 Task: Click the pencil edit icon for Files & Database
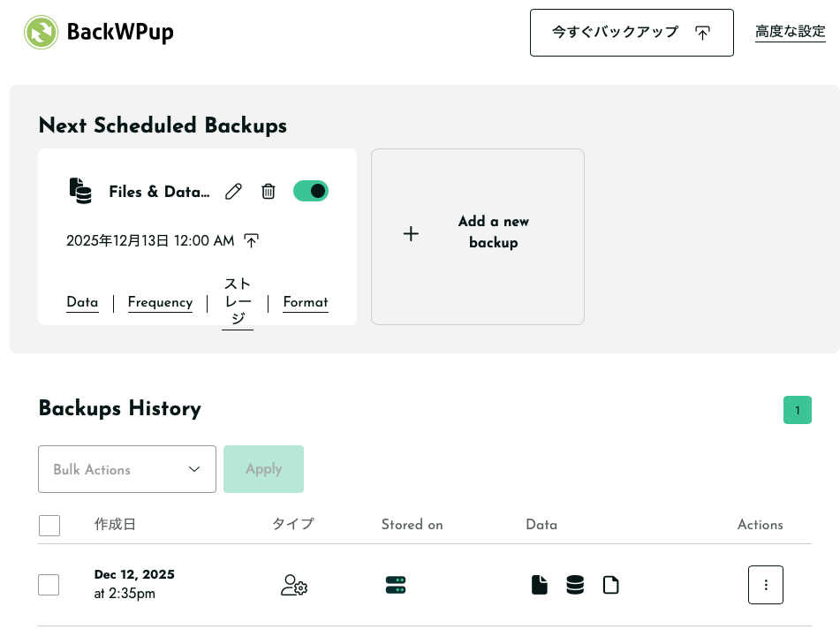pyautogui.click(x=233, y=191)
